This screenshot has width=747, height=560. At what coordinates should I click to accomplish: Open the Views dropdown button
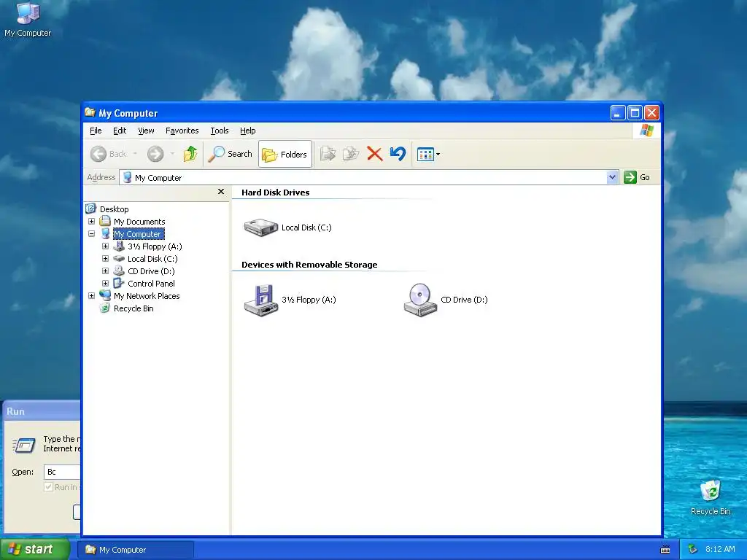pyautogui.click(x=428, y=155)
